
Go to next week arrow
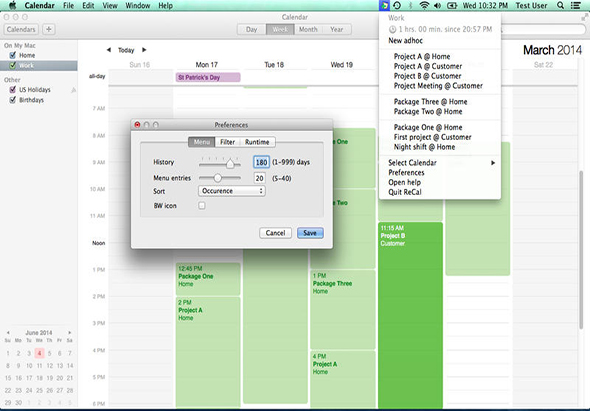click(x=144, y=50)
